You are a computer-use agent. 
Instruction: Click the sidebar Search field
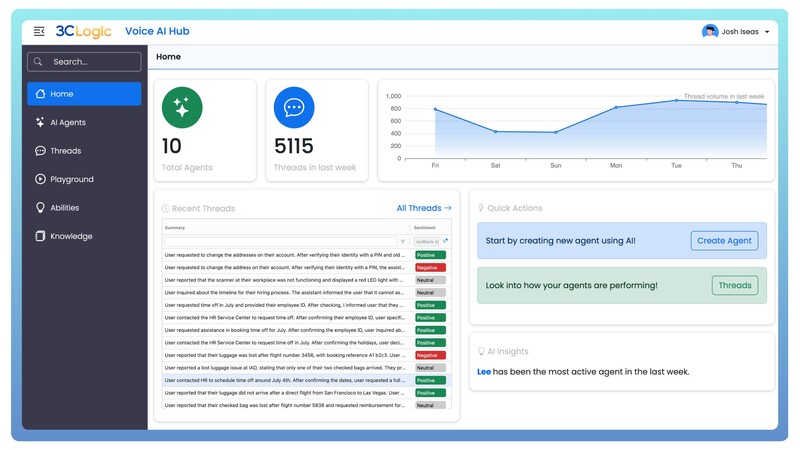click(x=84, y=62)
